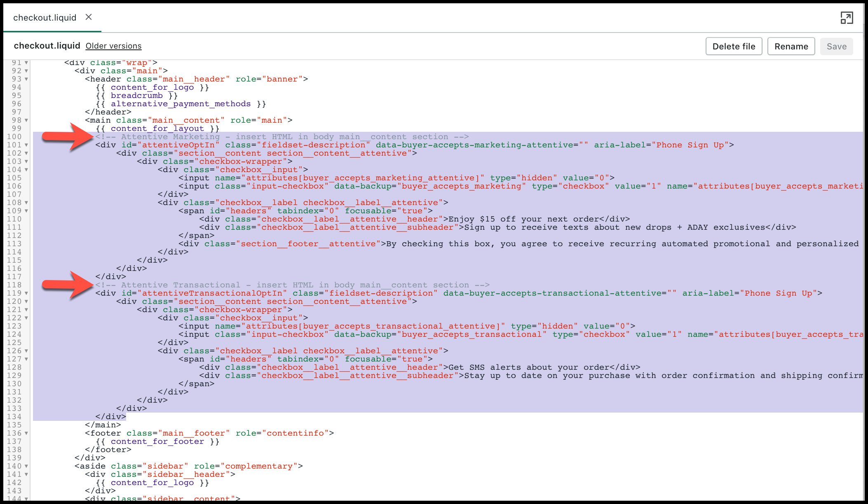Click the Rename button
This screenshot has height=504, width=868.
tap(791, 47)
